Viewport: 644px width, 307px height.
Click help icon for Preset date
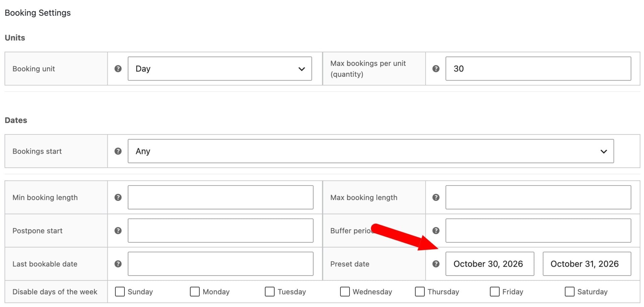coord(436,264)
